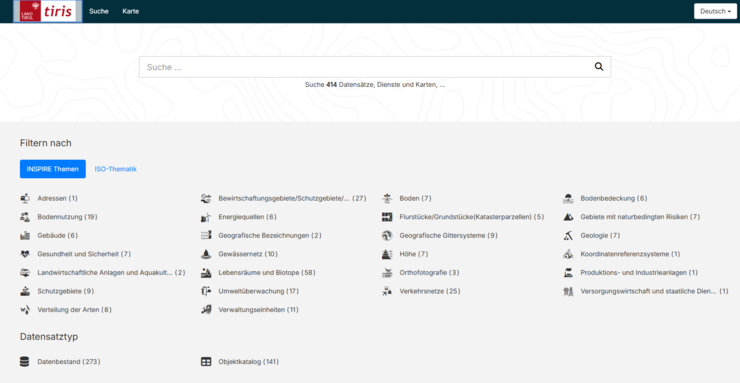Click the Objektkatalog table icon
Image resolution: width=740 pixels, height=383 pixels.
pos(206,362)
